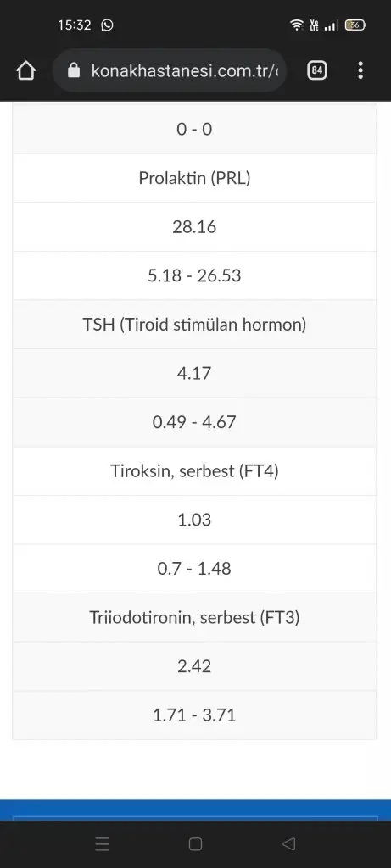Open the tab switcher showing 84

tap(317, 70)
